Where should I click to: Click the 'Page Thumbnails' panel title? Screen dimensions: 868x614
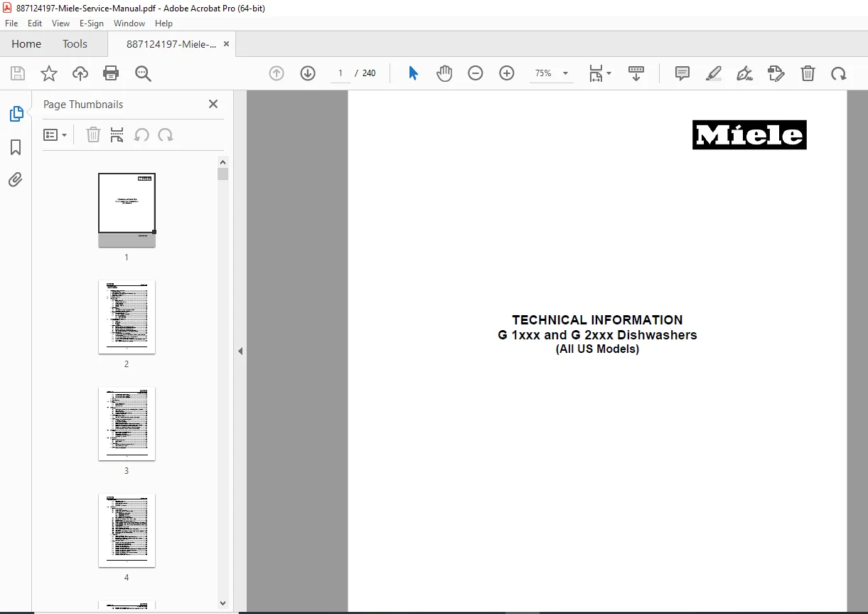[x=83, y=104]
